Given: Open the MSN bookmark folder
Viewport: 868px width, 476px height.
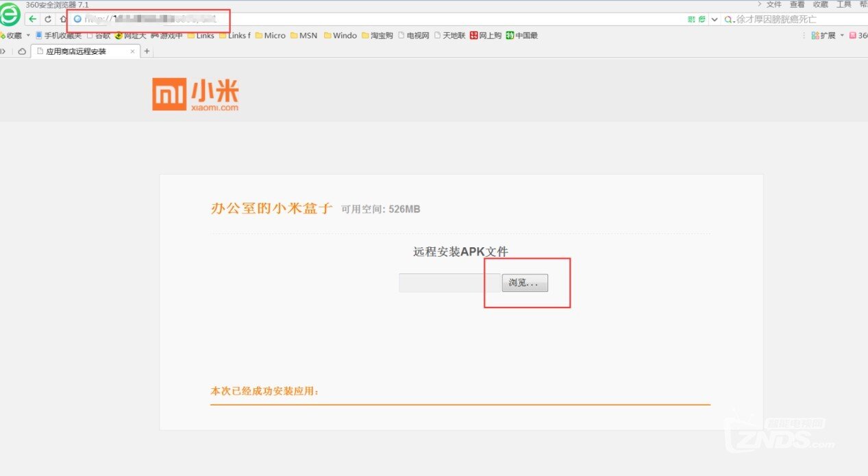Looking at the screenshot, I should point(303,36).
